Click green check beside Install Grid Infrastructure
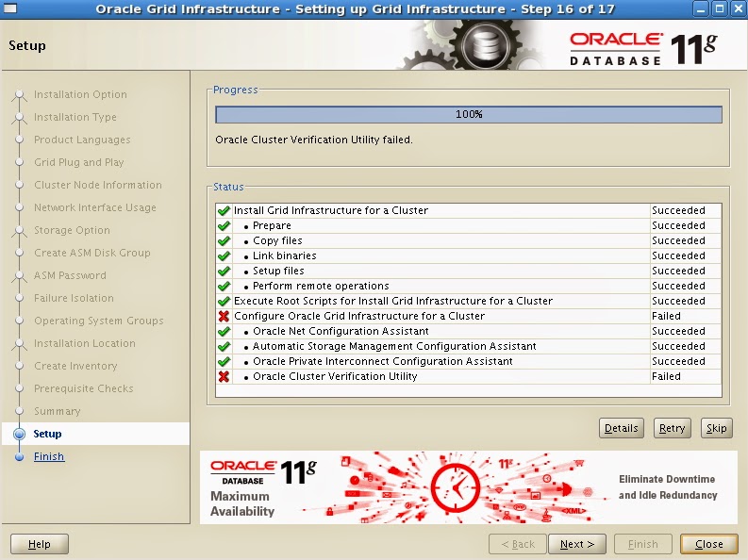Image resolution: width=748 pixels, height=560 pixels. [x=224, y=210]
